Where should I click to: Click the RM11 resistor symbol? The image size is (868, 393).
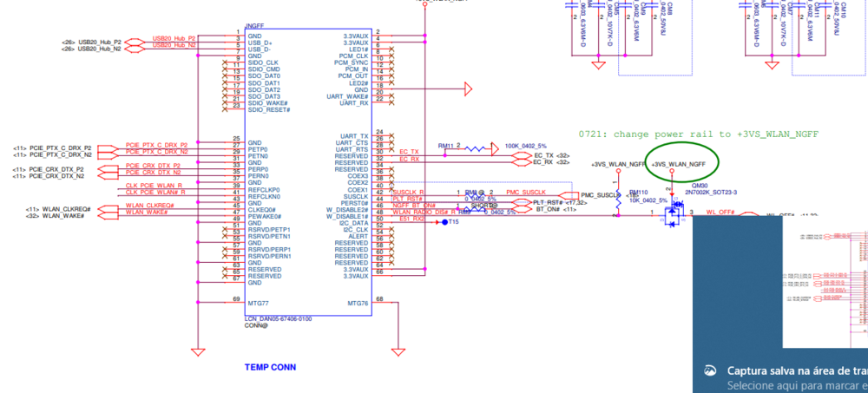(472, 147)
